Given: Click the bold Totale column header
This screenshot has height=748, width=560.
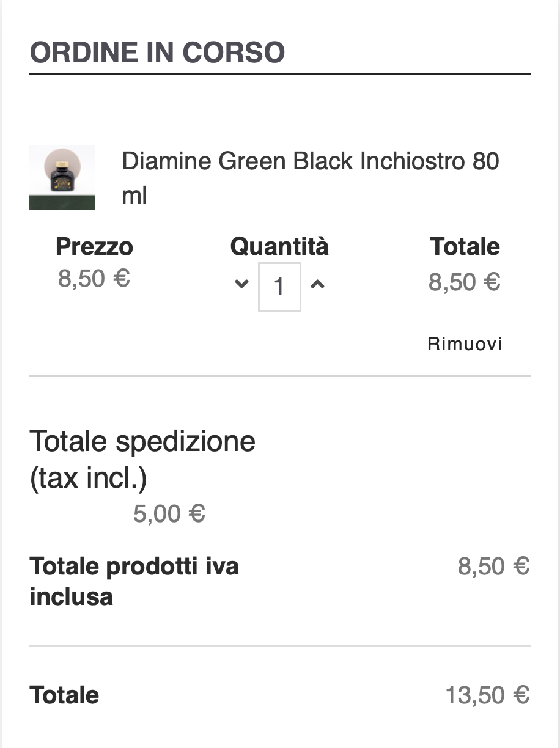Looking at the screenshot, I should click(x=465, y=247).
